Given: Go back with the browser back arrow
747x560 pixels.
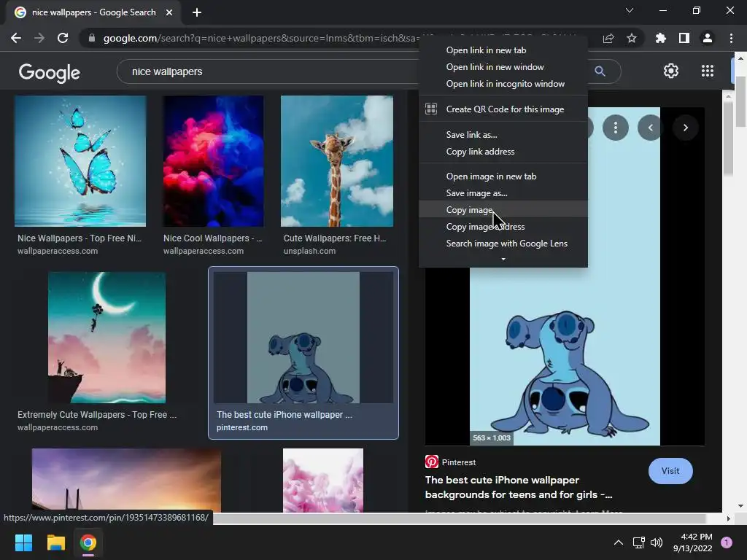Looking at the screenshot, I should [x=16, y=38].
